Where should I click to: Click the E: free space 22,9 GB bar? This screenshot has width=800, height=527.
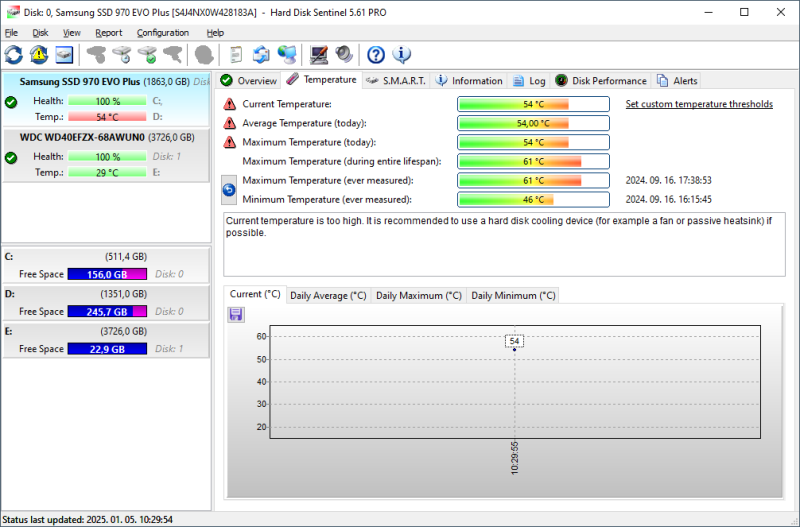pyautogui.click(x=107, y=349)
